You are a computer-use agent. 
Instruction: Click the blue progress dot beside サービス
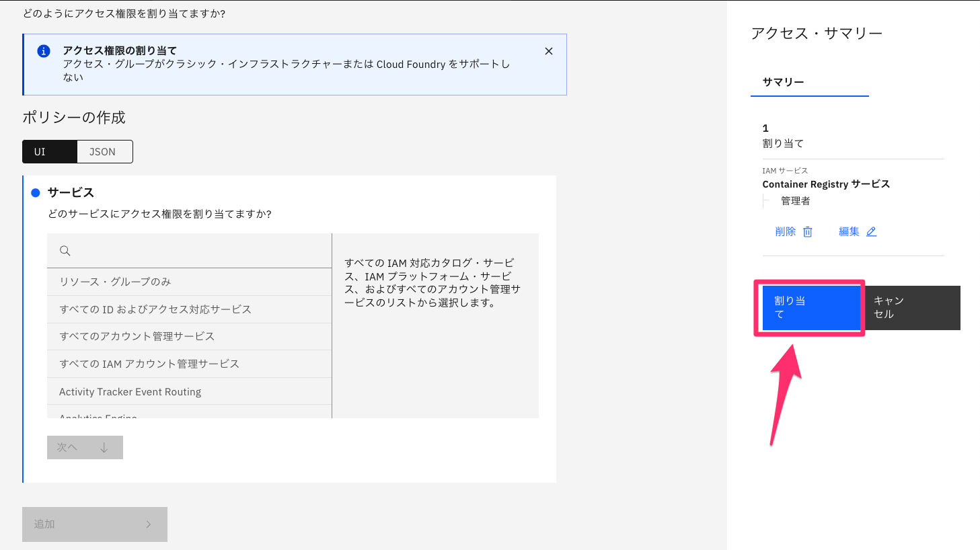point(36,192)
